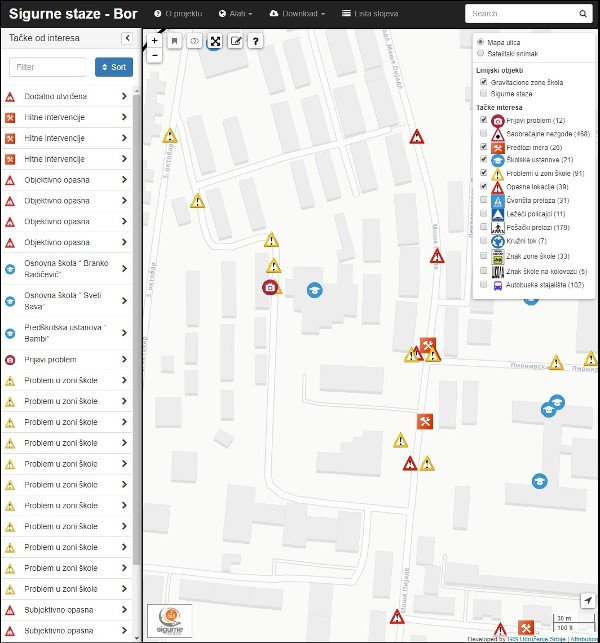Uncheck 'Gravitacione zone škola' layer

pos(484,82)
